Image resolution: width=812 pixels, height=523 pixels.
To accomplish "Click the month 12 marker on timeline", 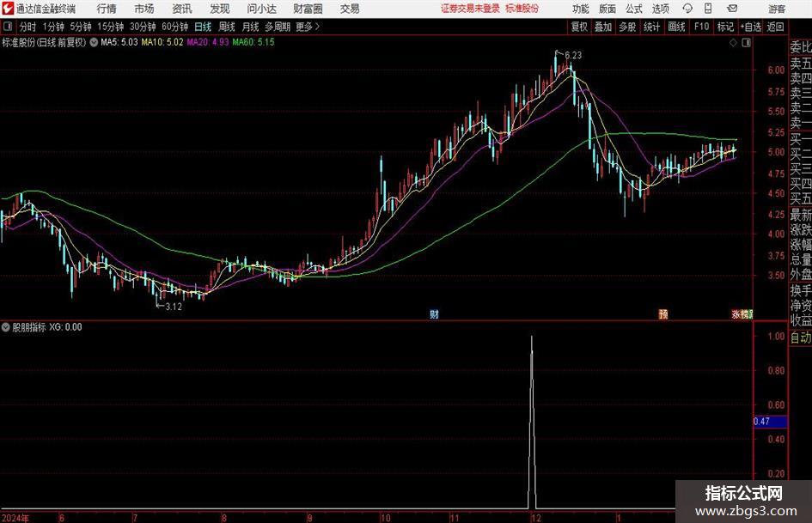I will (x=535, y=518).
